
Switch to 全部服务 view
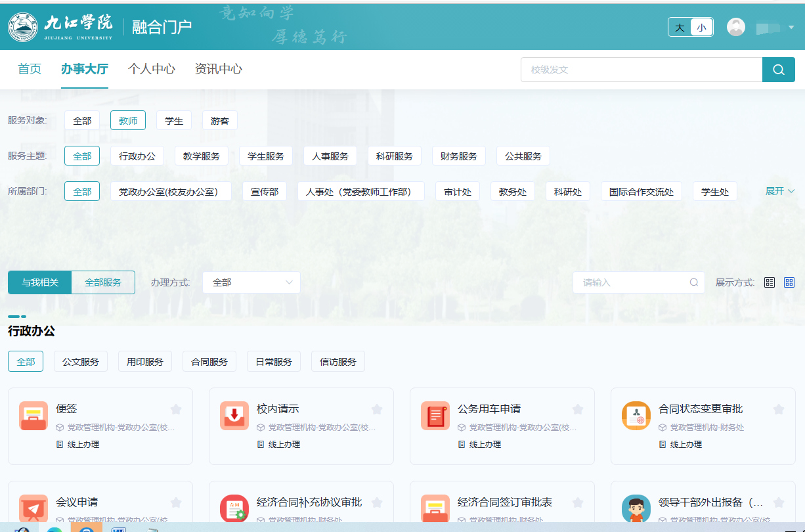click(103, 282)
